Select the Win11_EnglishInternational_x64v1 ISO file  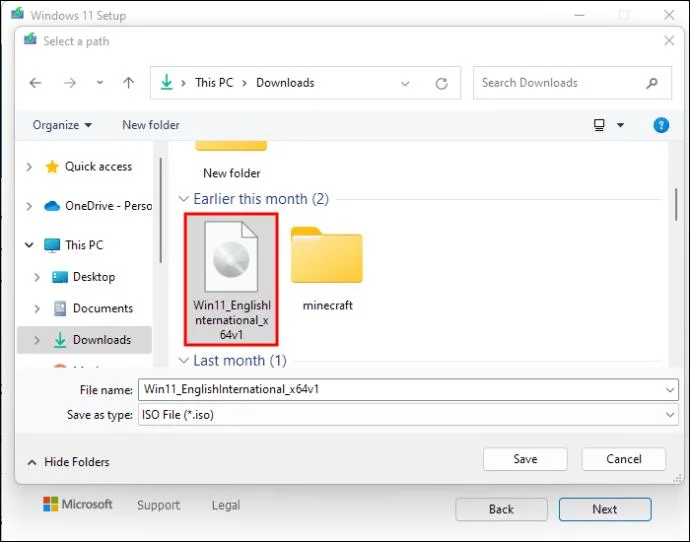click(x=231, y=280)
